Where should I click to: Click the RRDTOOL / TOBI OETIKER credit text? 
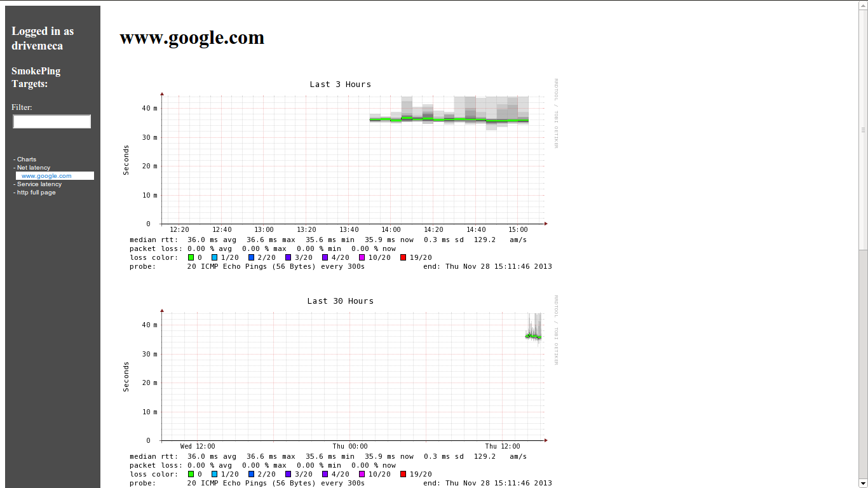point(556,114)
